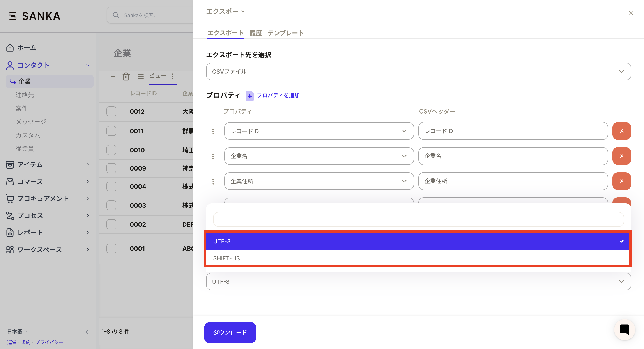Click the プロキュアメント cart icon

10,198
